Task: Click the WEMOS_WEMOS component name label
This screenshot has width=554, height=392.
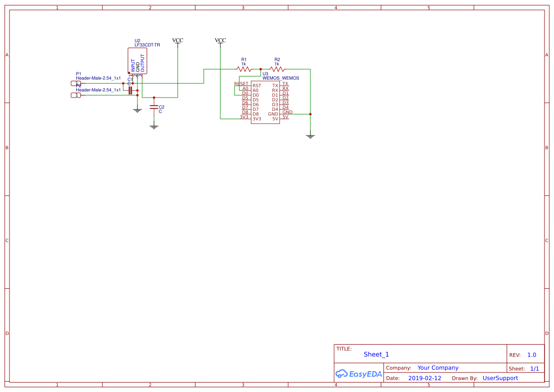Action: tap(281, 78)
